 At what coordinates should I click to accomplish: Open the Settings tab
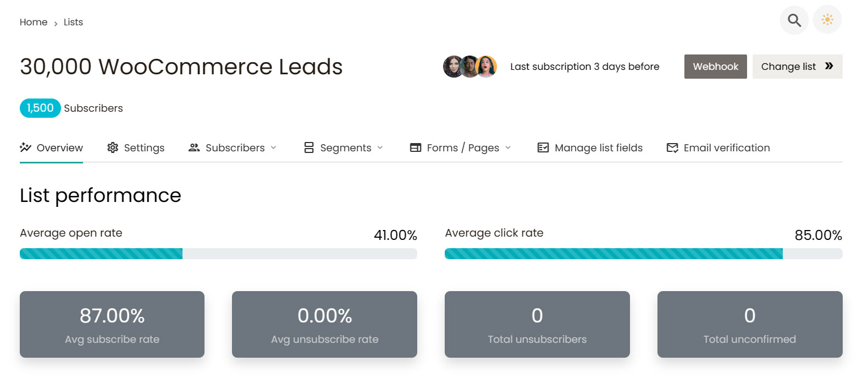[x=136, y=147]
